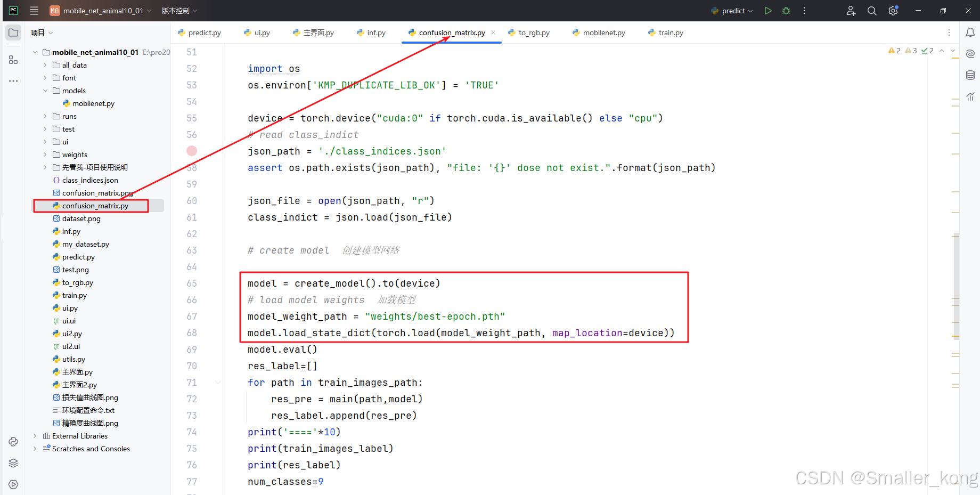
Task: Open the Layers services tool window
Action: pos(13,463)
